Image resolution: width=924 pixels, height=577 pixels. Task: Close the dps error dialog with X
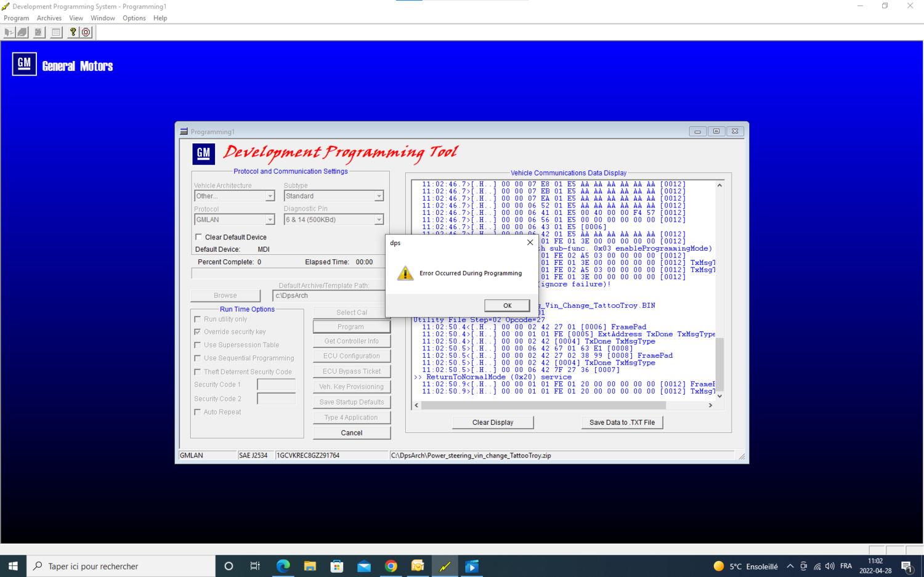tap(530, 243)
